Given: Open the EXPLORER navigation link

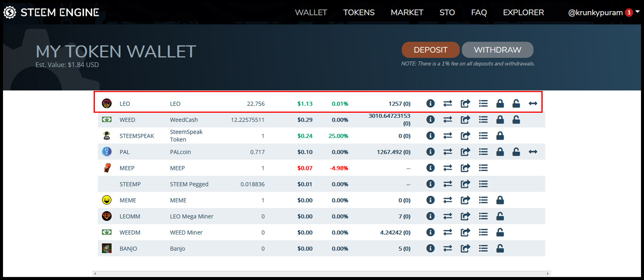Looking at the screenshot, I should (523, 12).
